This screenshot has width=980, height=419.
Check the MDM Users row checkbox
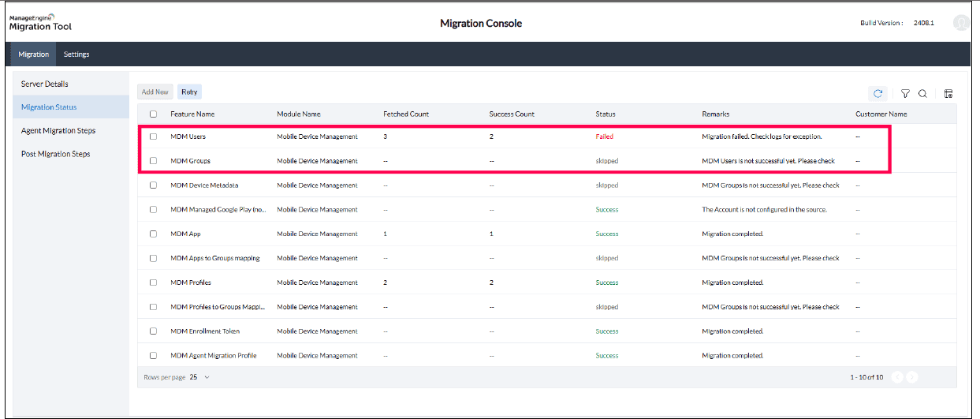coord(153,137)
